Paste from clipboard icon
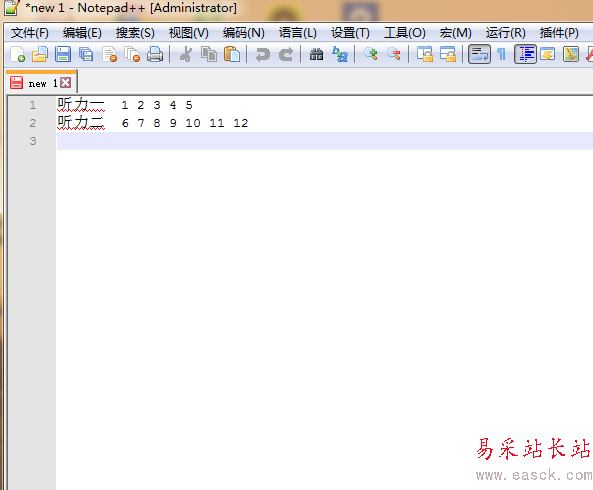Viewport: 593px width, 490px height. [232, 54]
